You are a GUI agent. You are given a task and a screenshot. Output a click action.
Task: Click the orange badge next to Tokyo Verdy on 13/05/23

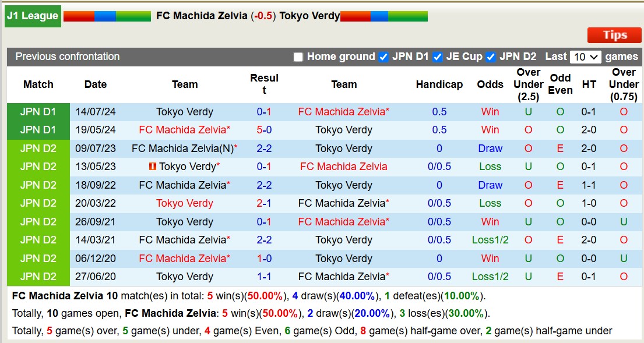pos(153,167)
